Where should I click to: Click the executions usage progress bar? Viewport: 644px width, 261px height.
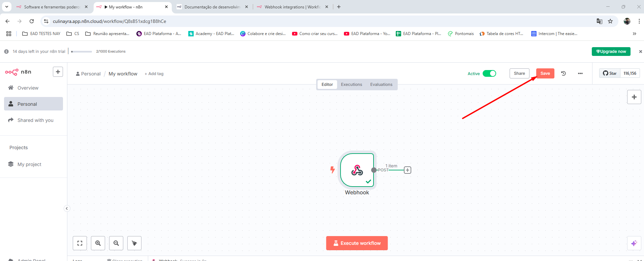(x=82, y=52)
